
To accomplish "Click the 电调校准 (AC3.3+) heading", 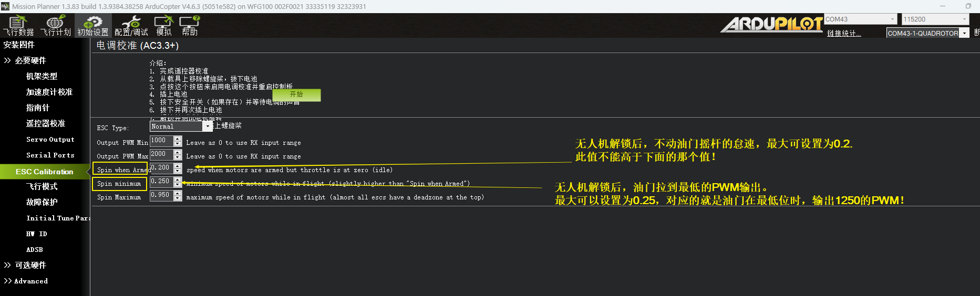I will [138, 46].
